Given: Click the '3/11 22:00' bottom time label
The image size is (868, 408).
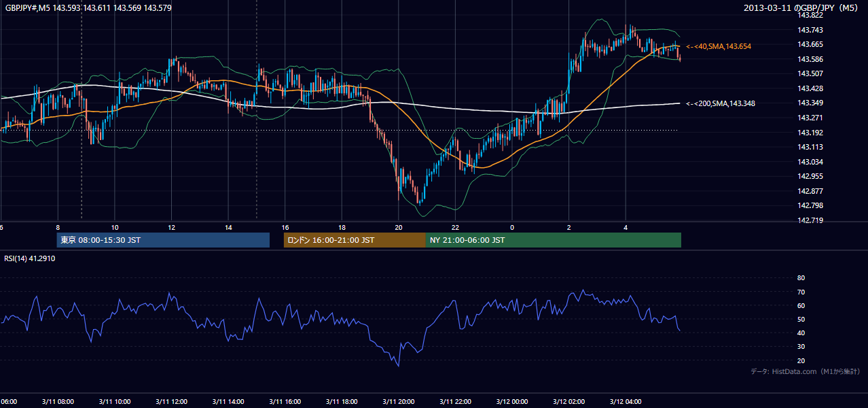Looking at the screenshot, I should (x=455, y=401).
